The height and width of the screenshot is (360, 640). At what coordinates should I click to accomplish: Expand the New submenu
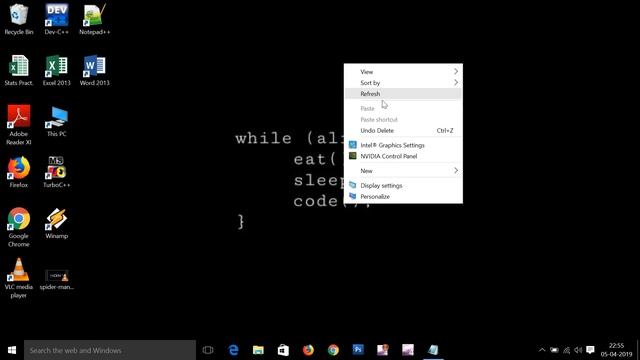click(x=403, y=171)
